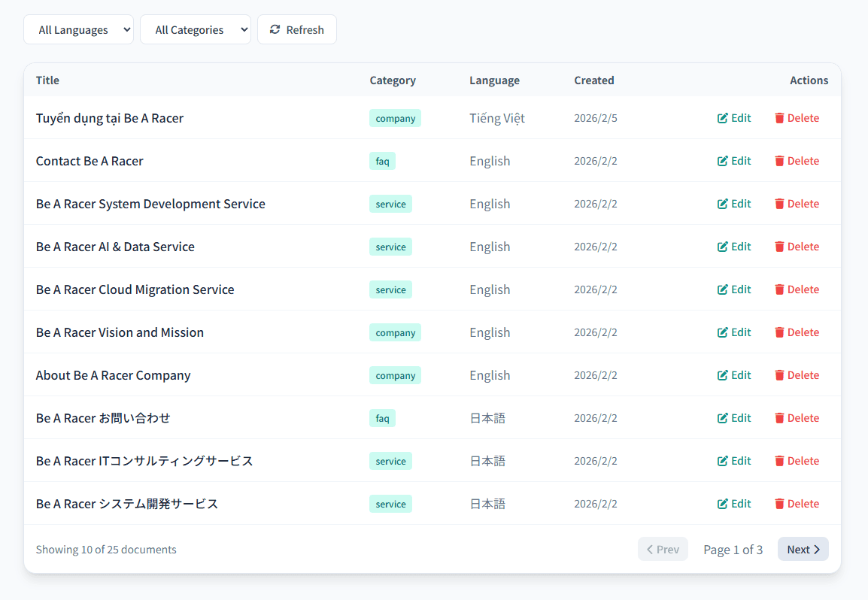Open the All Categories dropdown

pyautogui.click(x=196, y=29)
